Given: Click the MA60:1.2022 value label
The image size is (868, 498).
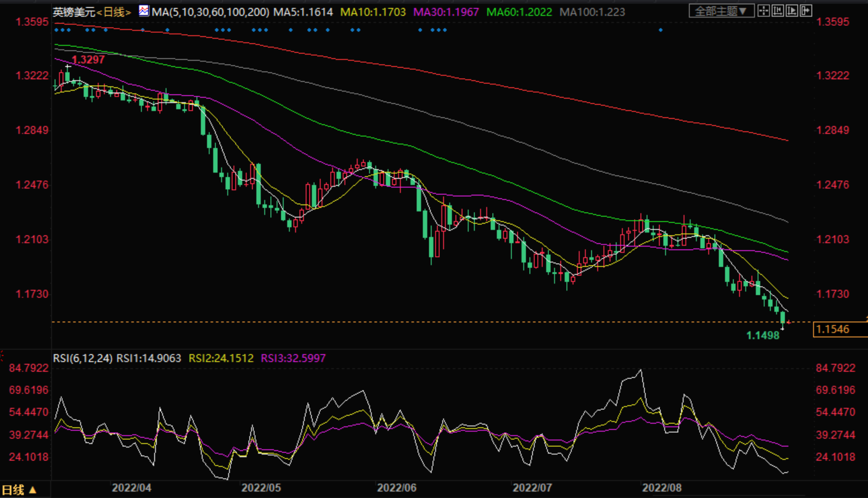Looking at the screenshot, I should (x=519, y=12).
